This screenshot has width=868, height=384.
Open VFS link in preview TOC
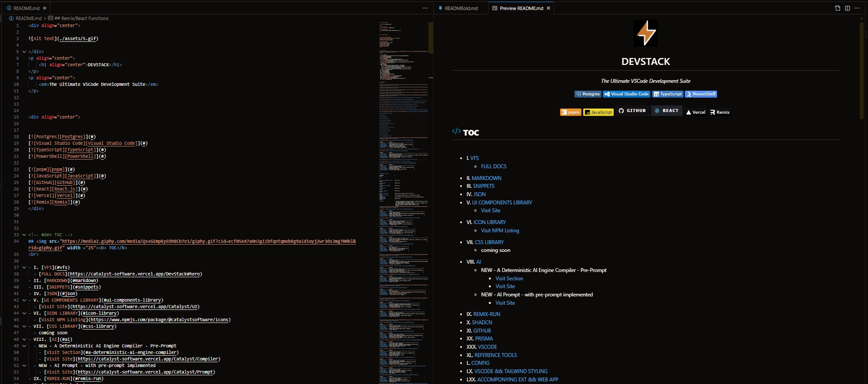tap(475, 158)
